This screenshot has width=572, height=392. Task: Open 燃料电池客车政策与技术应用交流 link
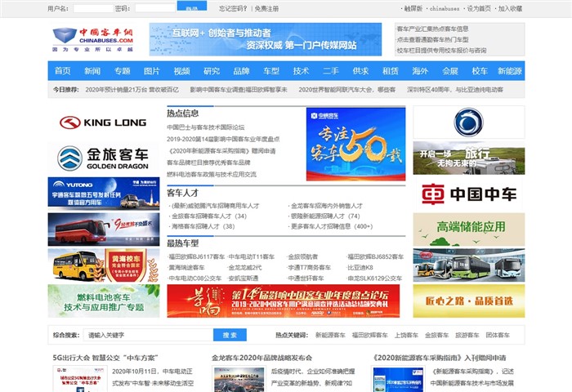[x=212, y=174]
